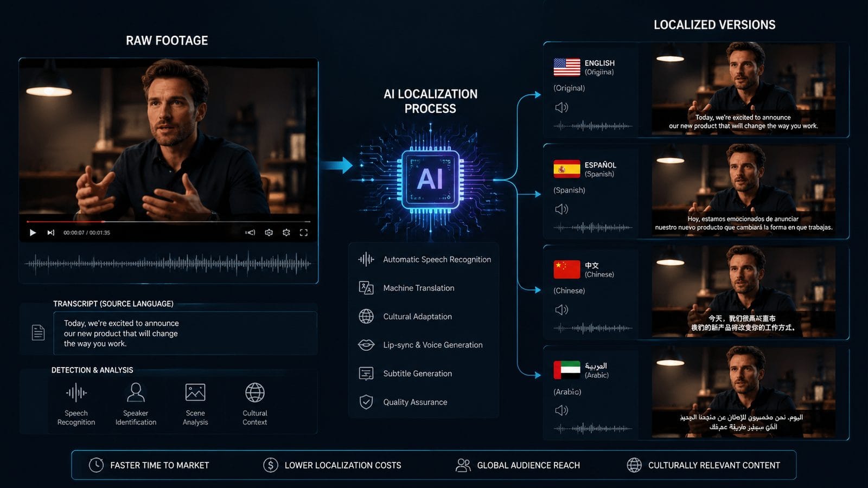
Task: Open the Arabic localized video thumbnail
Action: [x=743, y=392]
